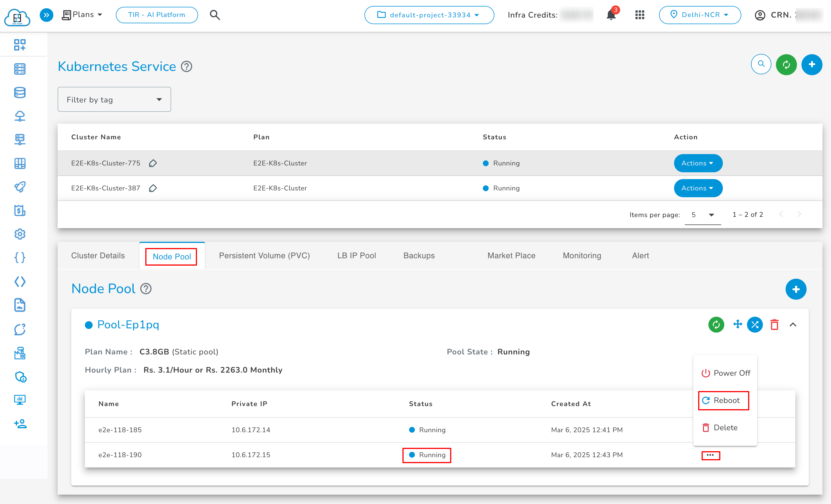Select Reboot from node menu
This screenshot has width=831, height=504.
point(725,400)
